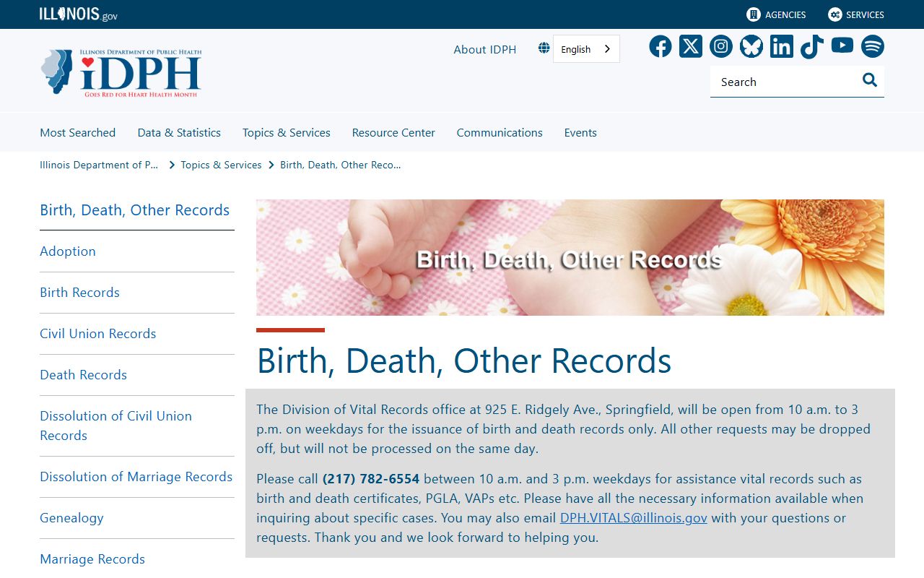924x578 pixels.
Task: Click the baby feet banner image
Action: click(x=570, y=257)
